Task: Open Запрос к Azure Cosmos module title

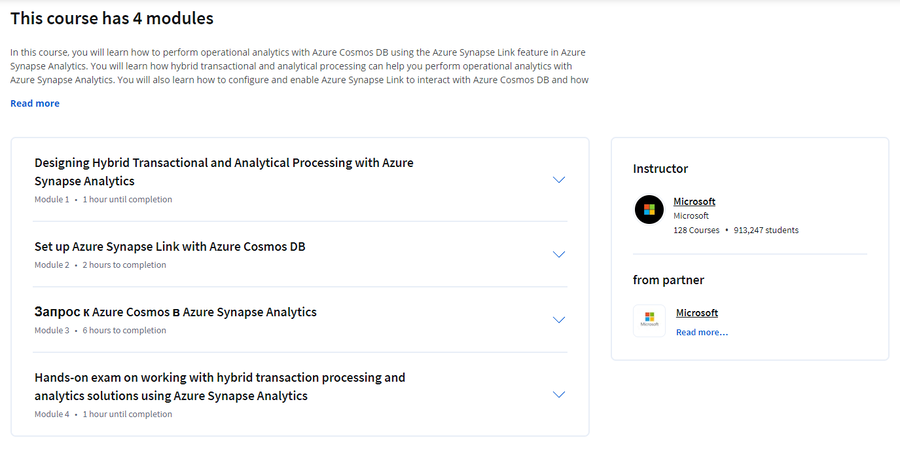Action: pos(176,312)
